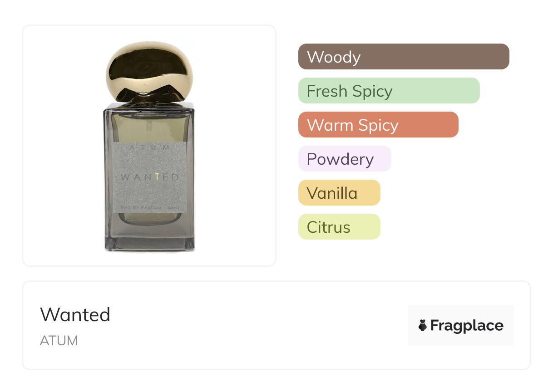Viewport: 553px width, 392px height.
Task: Click the Fragplace wordmark text
Action: coord(467,325)
